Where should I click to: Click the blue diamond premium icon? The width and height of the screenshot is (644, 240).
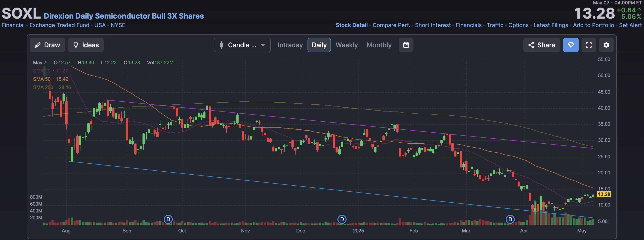pos(571,45)
